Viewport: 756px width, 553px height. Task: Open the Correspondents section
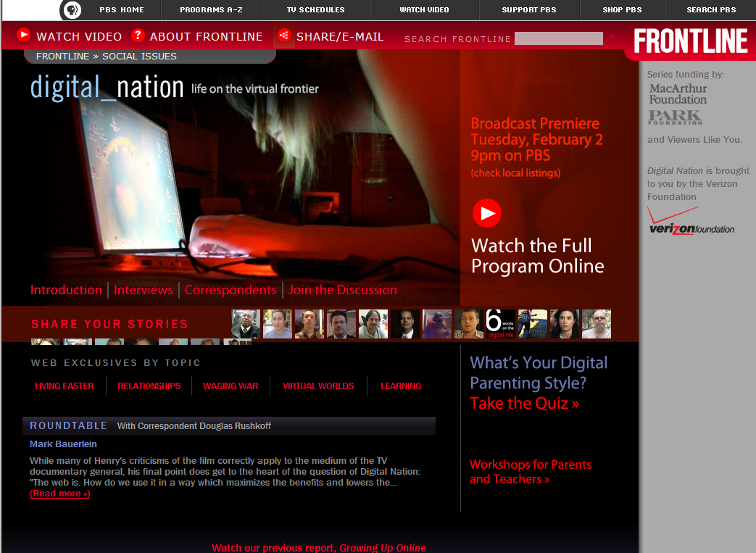coord(230,290)
